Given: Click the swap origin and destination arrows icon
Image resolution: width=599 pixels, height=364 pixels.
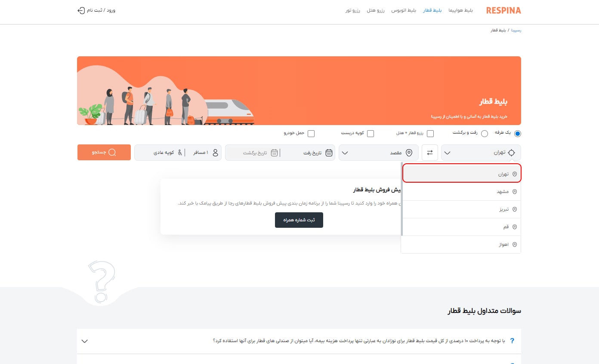Looking at the screenshot, I should 429,153.
